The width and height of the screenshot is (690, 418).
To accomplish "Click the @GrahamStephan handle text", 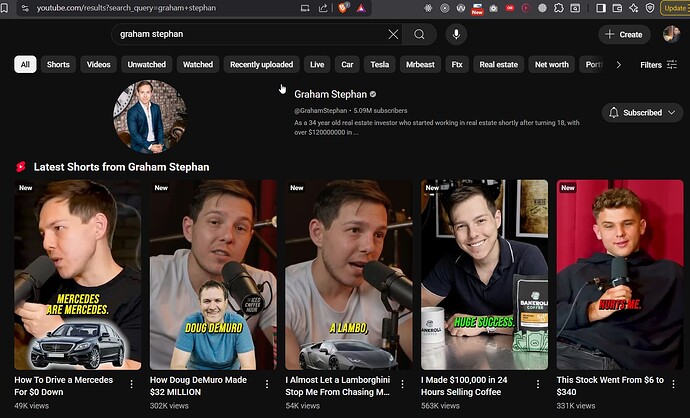I will point(320,110).
